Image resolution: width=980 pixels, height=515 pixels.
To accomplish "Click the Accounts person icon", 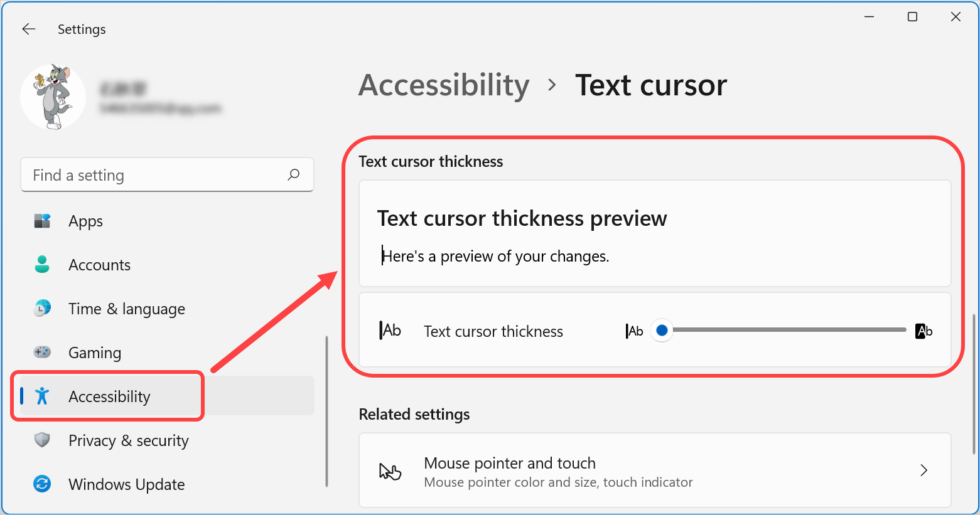I will (42, 265).
